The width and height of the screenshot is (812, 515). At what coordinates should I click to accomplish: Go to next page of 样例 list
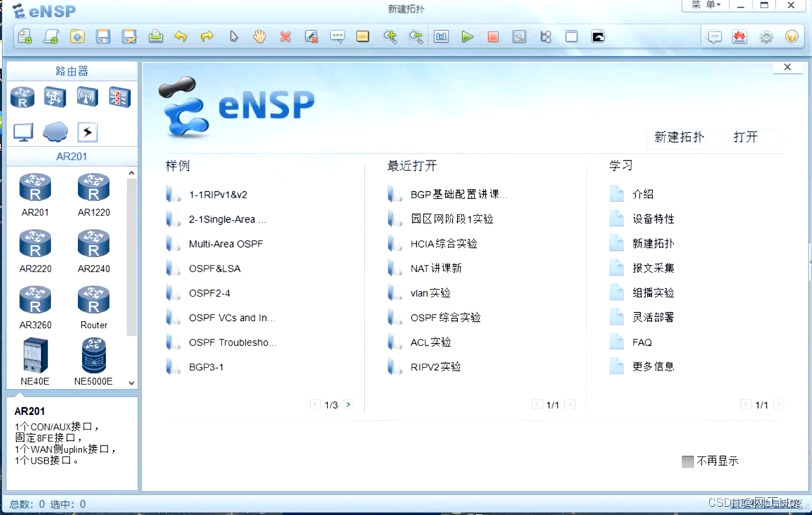(x=348, y=404)
